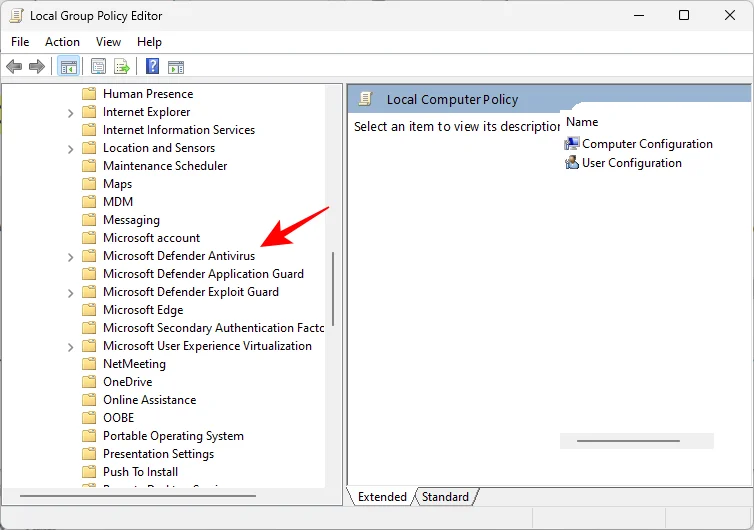Screen dimensions: 754x530
Task: Select User Configuration text in list
Action: tap(631, 163)
